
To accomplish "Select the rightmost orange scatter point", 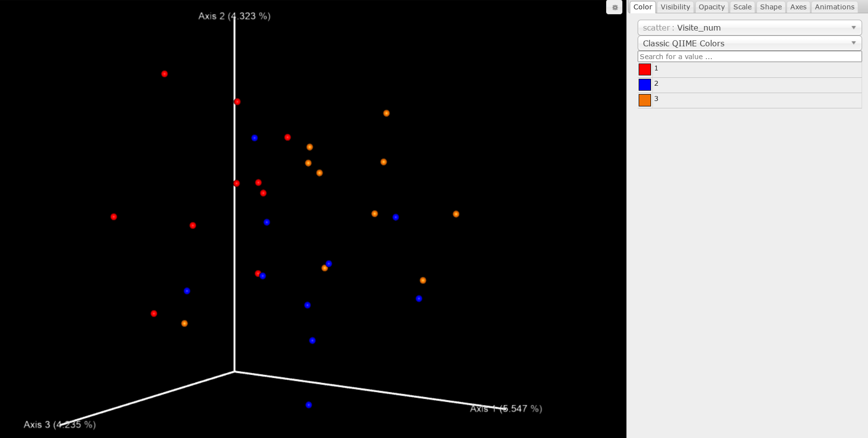I will (x=456, y=214).
